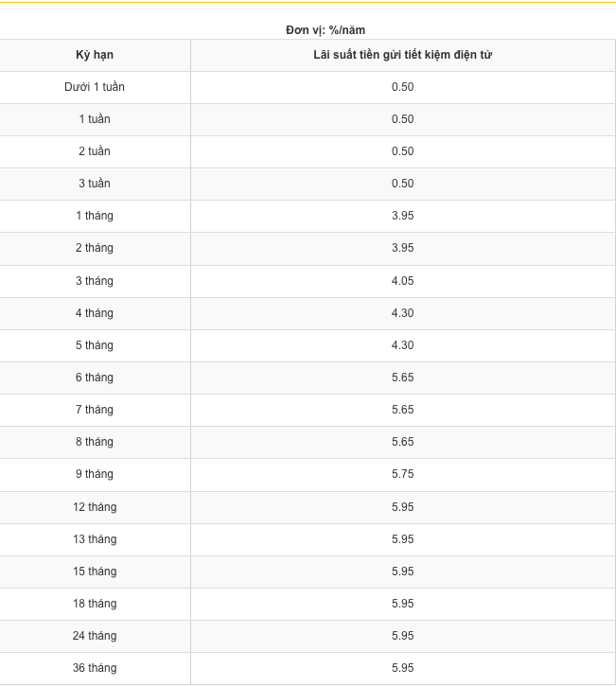Click the 4.05 rate for 3 tháng
616x686 pixels.
click(402, 281)
